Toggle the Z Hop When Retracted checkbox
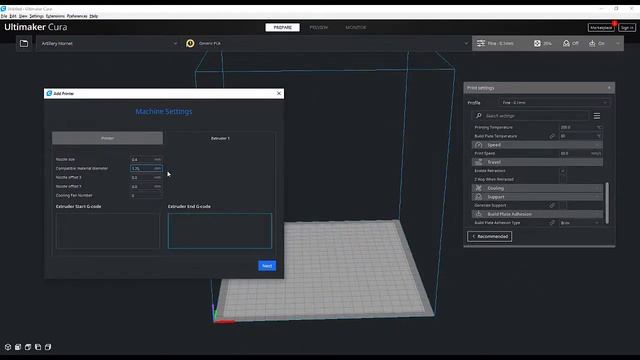This screenshot has width=640, height=360. tap(562, 179)
